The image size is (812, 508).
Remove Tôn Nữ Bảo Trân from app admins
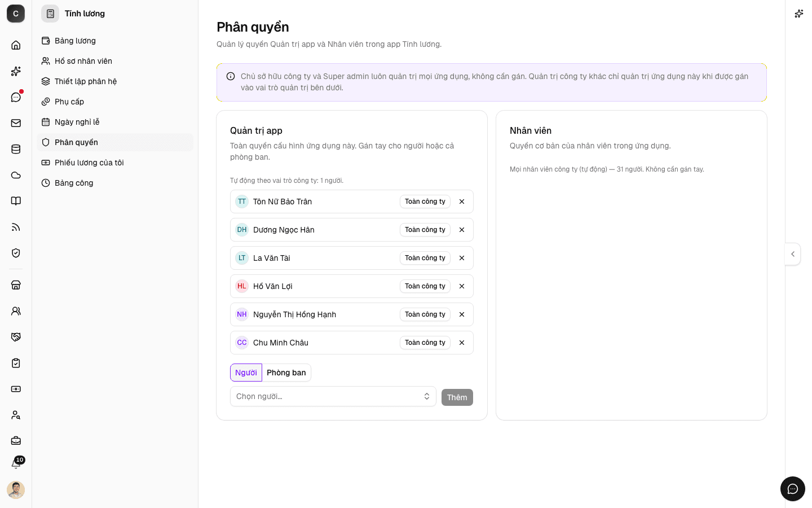(x=462, y=202)
